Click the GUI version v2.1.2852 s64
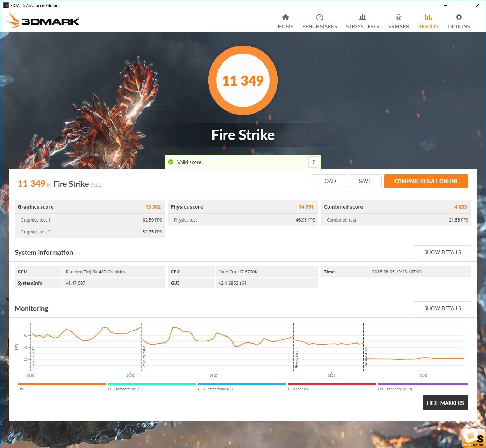The width and height of the screenshot is (486, 448). pos(232,283)
